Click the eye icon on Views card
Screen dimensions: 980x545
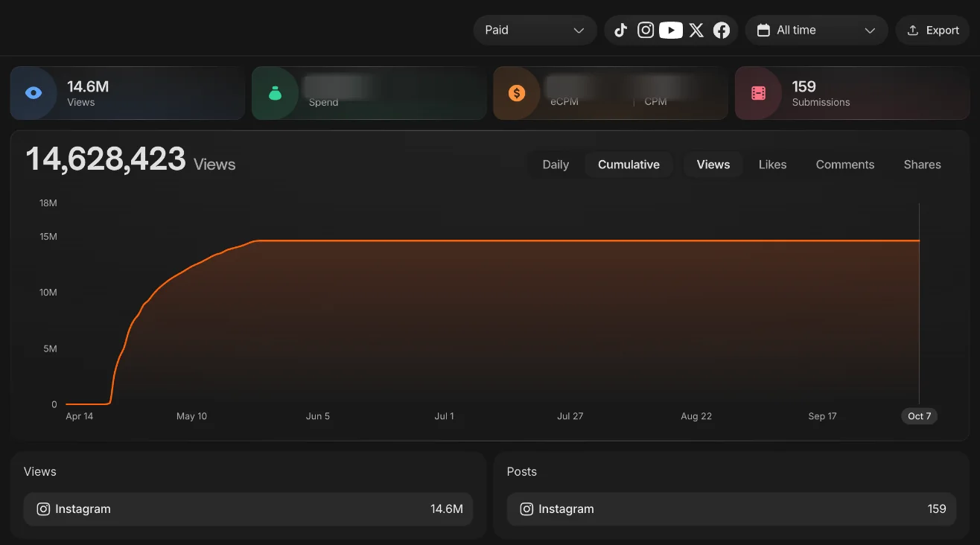(34, 93)
